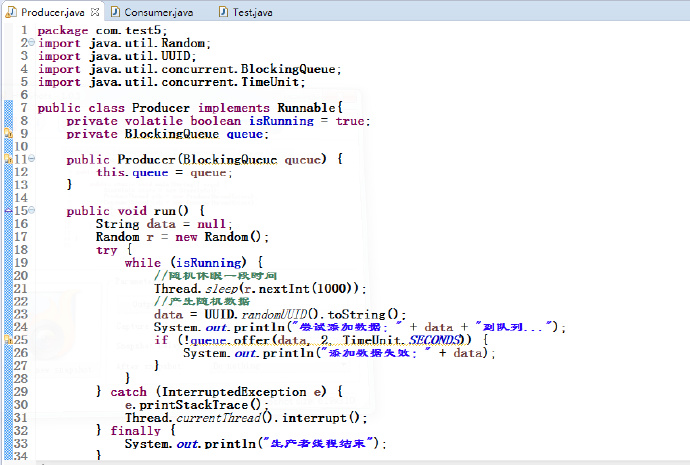Click the 'try' keyword on line 18
The image size is (690, 465).
(x=106, y=250)
